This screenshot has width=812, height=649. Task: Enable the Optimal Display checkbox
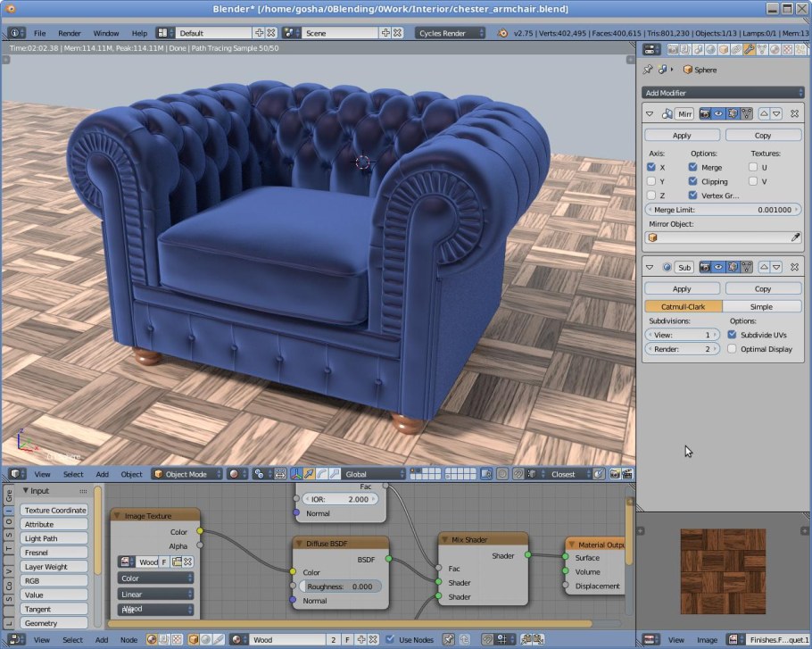click(733, 349)
